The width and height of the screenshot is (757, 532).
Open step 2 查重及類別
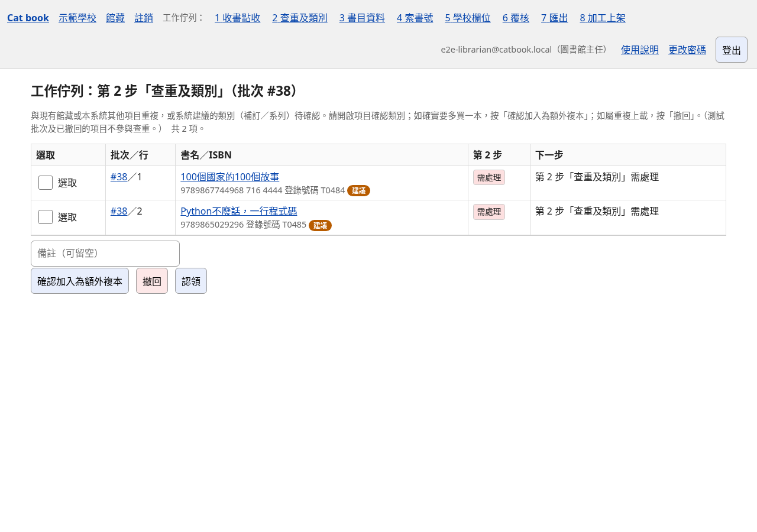click(300, 18)
